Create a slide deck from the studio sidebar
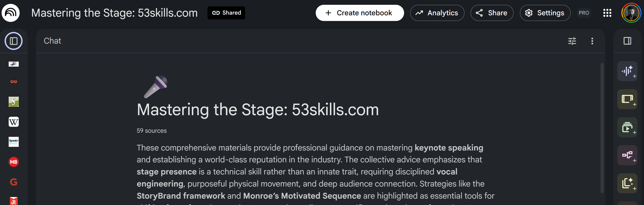This screenshot has height=205, width=644. [627, 99]
